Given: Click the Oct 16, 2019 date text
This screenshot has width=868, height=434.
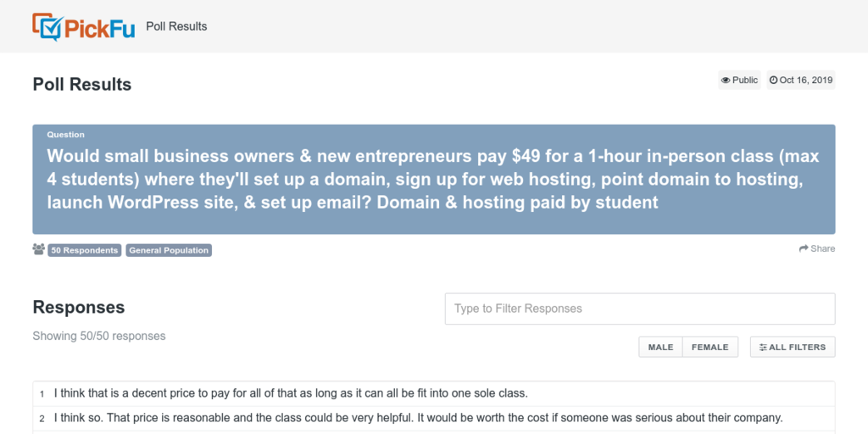Looking at the screenshot, I should pyautogui.click(x=806, y=81).
